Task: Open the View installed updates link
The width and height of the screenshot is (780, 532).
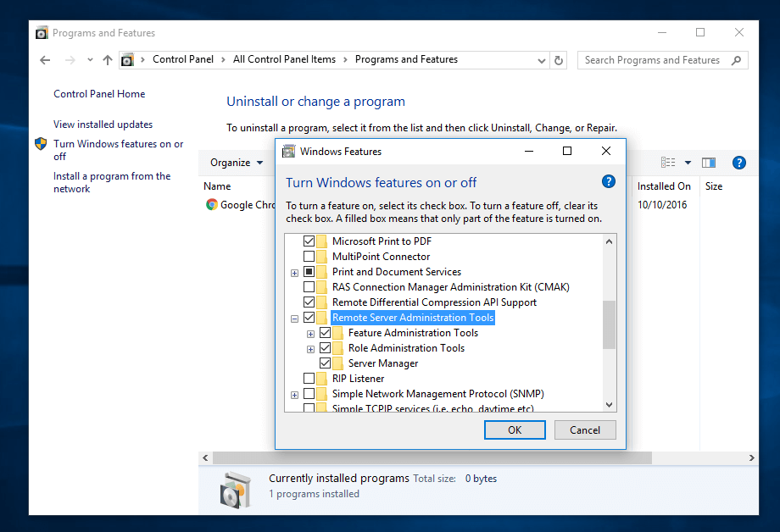Action: [x=103, y=124]
